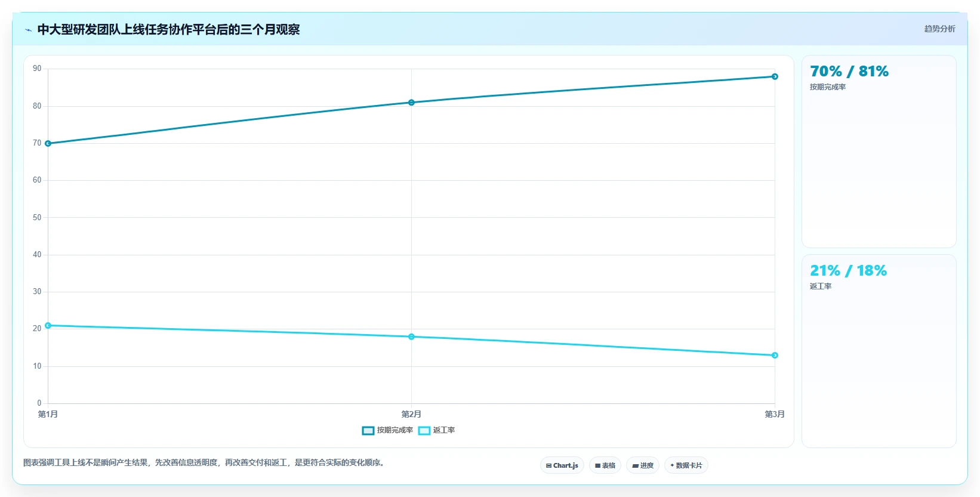Click the 21% / 18% stat value
Viewport: 980px width, 497px height.
tap(848, 271)
